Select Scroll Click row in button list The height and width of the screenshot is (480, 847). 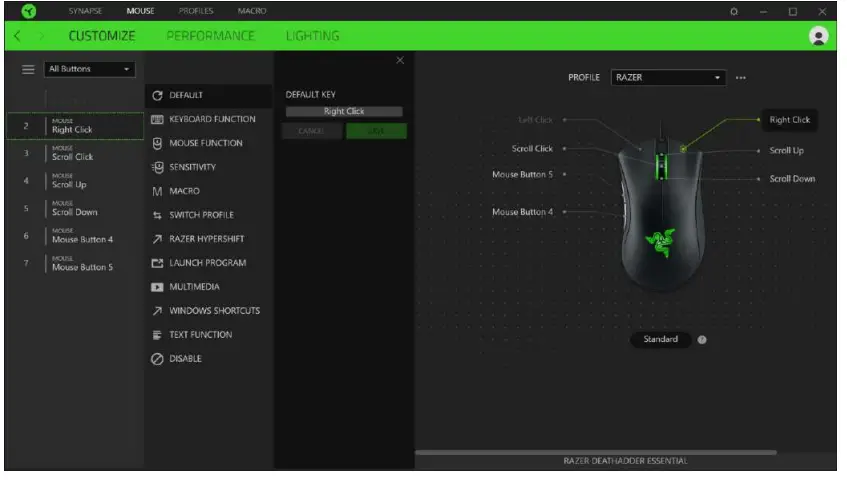pyautogui.click(x=75, y=153)
